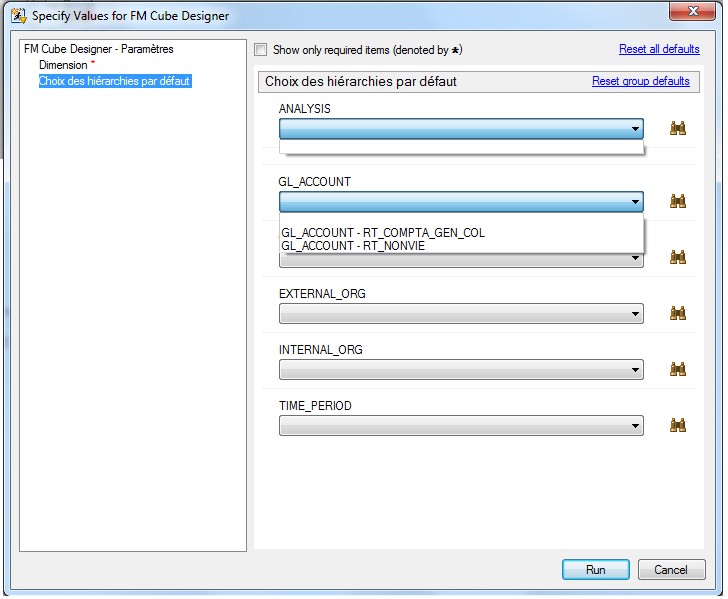Click 'Reset group defaults' link

click(x=640, y=81)
